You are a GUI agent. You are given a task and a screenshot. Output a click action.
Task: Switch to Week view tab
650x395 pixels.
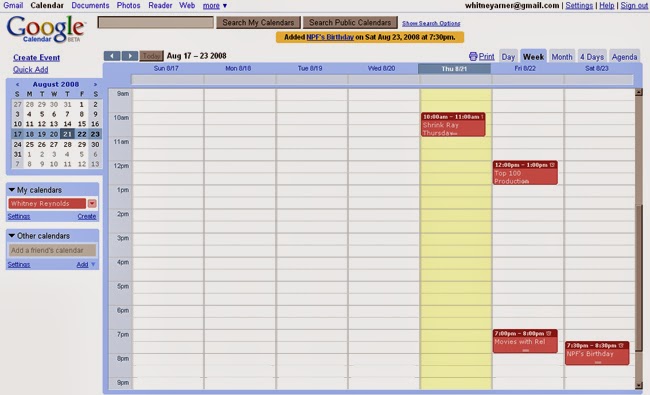point(533,57)
